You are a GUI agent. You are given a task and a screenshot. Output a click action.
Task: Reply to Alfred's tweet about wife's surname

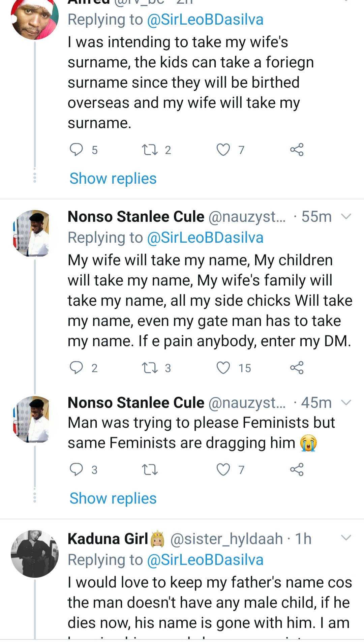76,149
